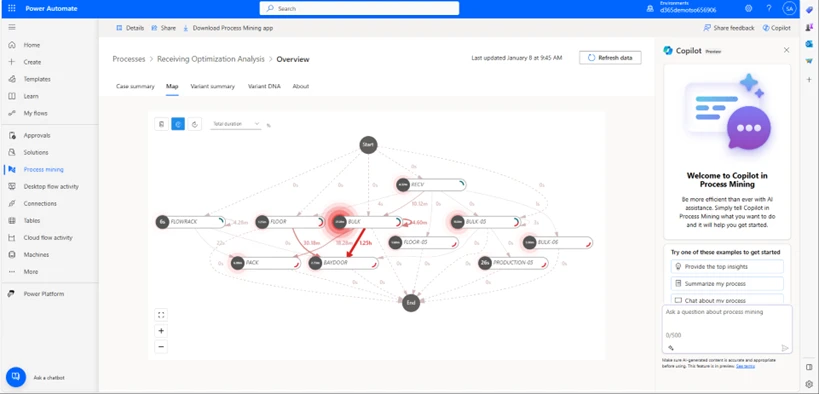Open the About tab

pyautogui.click(x=300, y=86)
